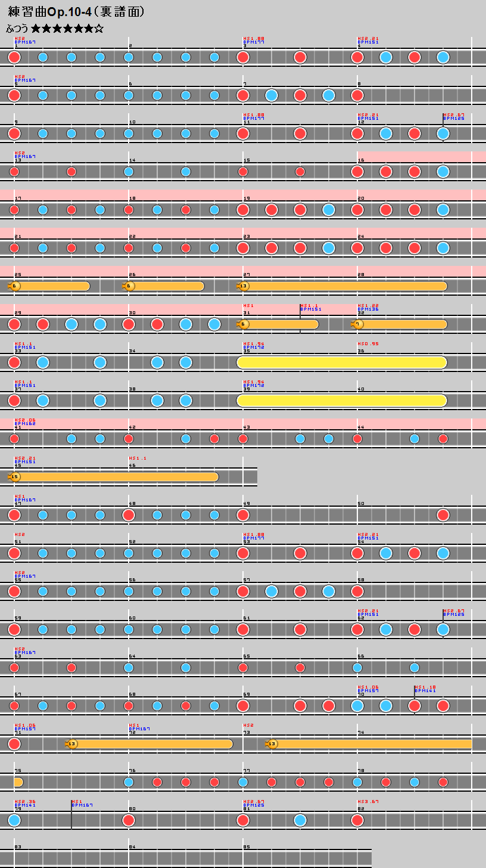Click the orange balloon tail end in measure 75
The image size is (486, 868).
(18, 782)
